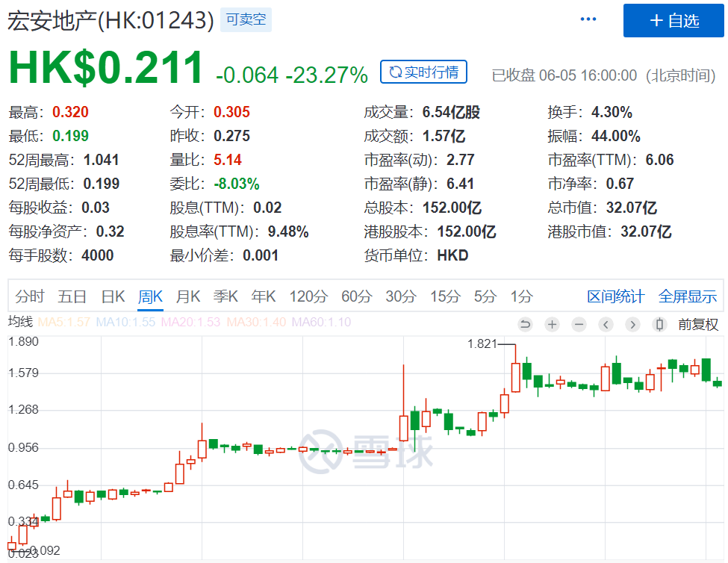Switch to the 月K tab

pyautogui.click(x=187, y=296)
